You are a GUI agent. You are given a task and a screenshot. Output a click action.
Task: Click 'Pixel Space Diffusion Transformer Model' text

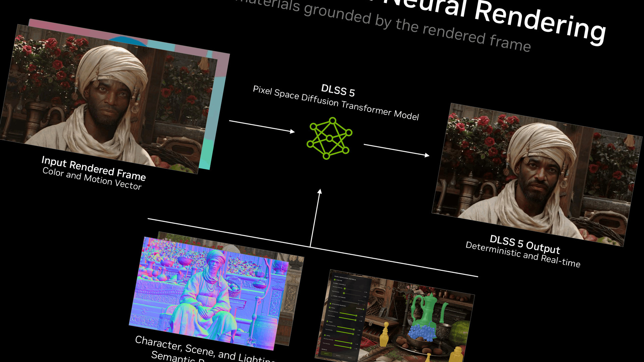(336, 103)
